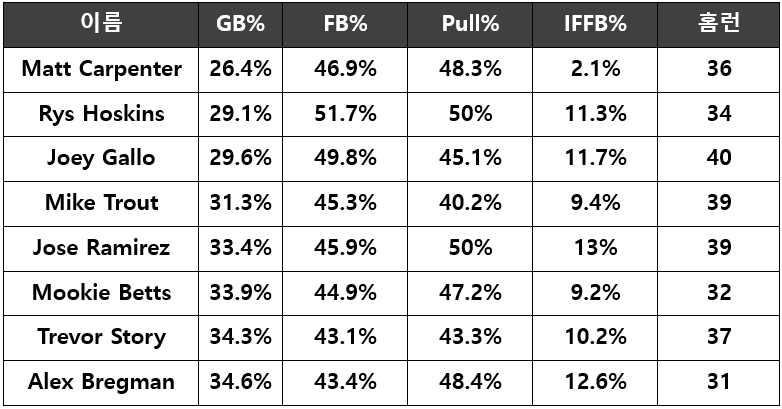Click Joey Gallo's 40 home runs cell

tap(718, 158)
